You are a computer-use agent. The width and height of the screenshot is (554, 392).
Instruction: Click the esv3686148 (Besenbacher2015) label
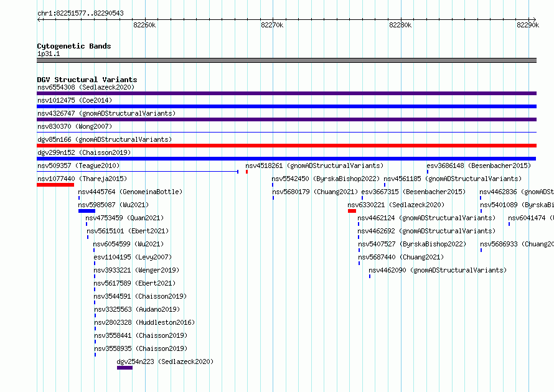pyautogui.click(x=479, y=166)
